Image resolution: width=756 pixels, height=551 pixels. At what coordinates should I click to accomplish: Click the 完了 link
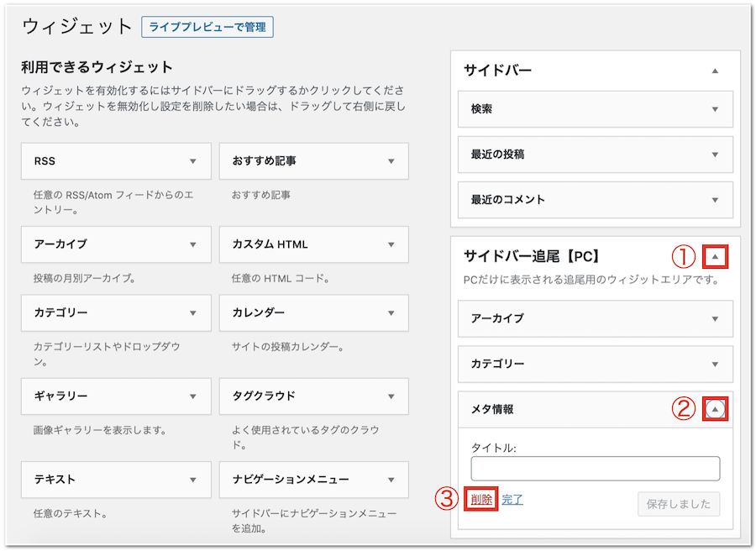(x=512, y=499)
